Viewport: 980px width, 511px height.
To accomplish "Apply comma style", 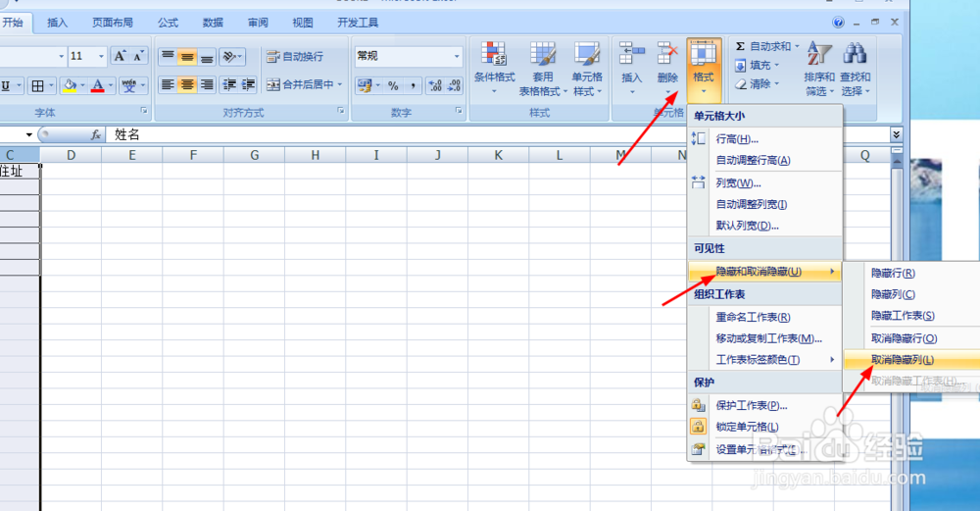I will pos(414,85).
